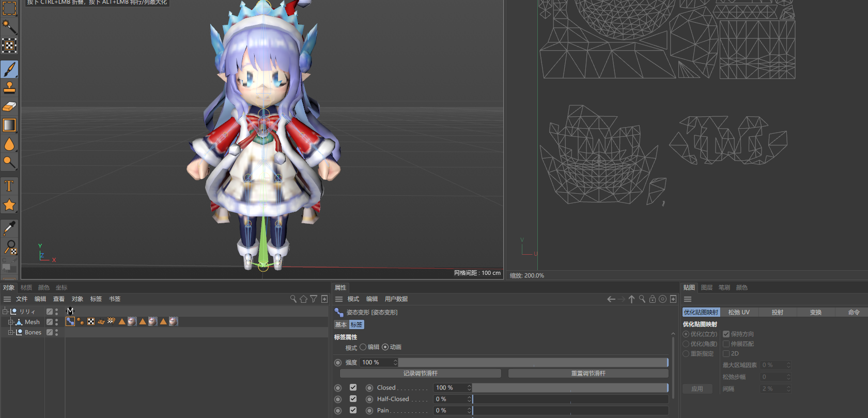Viewport: 868px width, 418px height.
Task: Click the 重置调节滑杆 button
Action: [588, 373]
